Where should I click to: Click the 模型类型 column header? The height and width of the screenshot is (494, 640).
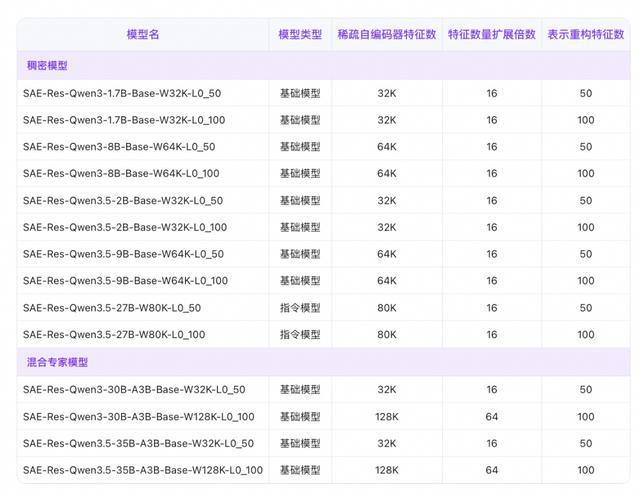300,34
